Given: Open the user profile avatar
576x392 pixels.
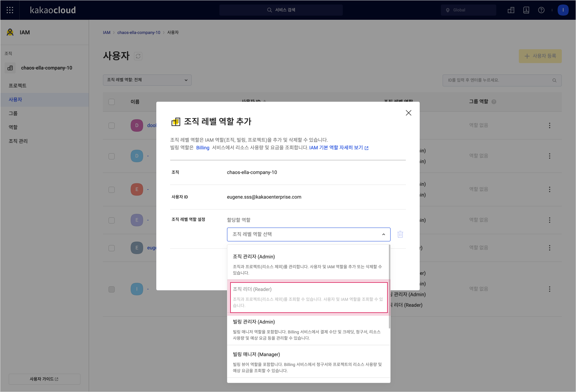Looking at the screenshot, I should click(x=563, y=10).
